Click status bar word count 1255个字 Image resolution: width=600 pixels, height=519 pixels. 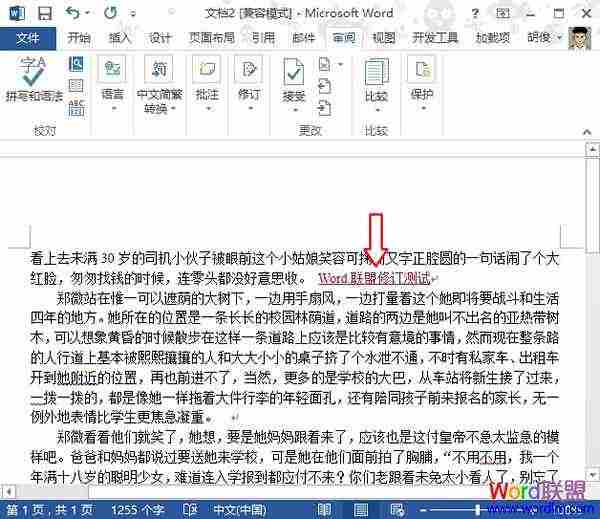point(137,510)
